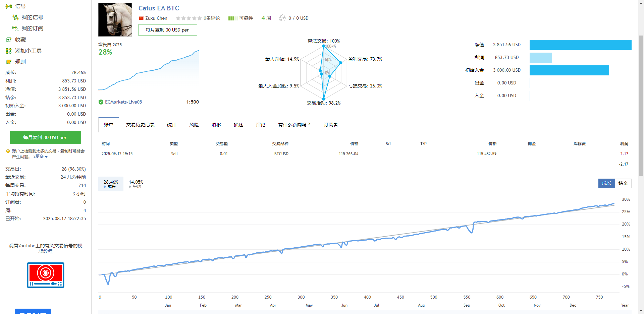Sort by the 类型 column header
This screenshot has height=314, width=644.
coord(174,144)
